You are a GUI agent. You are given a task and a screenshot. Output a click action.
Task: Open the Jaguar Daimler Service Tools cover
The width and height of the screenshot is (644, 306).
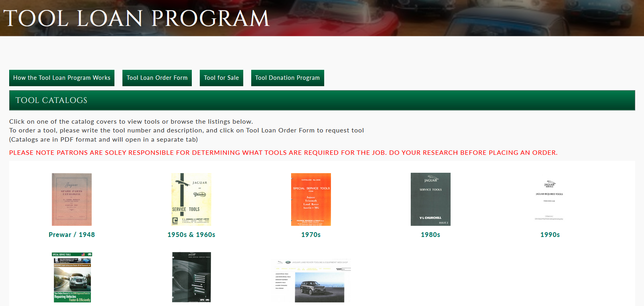click(x=191, y=199)
